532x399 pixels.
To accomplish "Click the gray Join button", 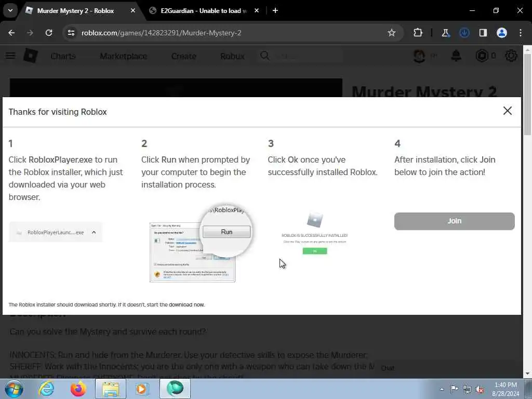I will [x=454, y=221].
